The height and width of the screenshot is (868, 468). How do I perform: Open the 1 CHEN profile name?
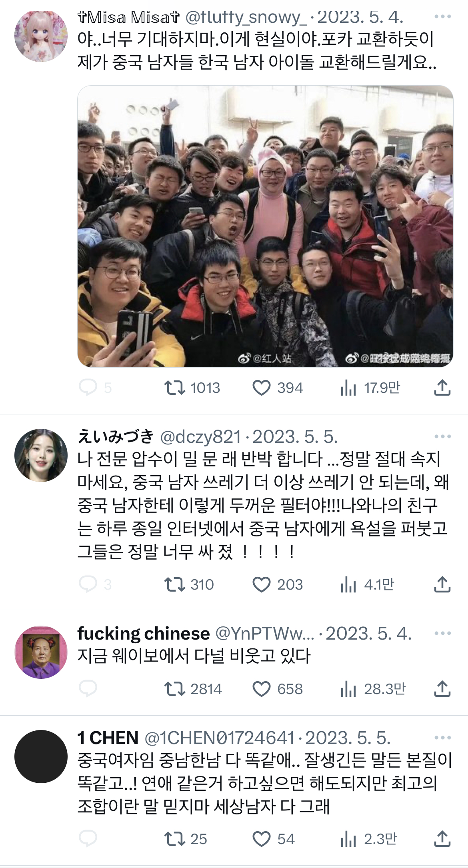[x=108, y=738]
